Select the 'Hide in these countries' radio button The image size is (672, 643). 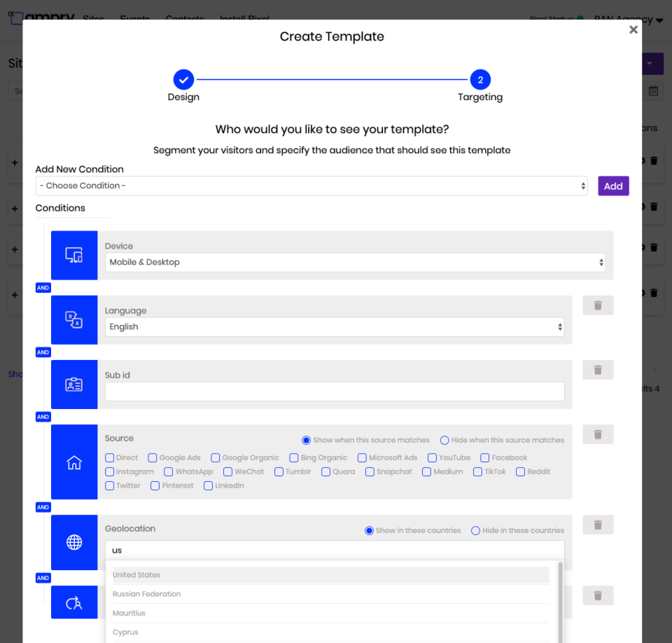pyautogui.click(x=475, y=530)
